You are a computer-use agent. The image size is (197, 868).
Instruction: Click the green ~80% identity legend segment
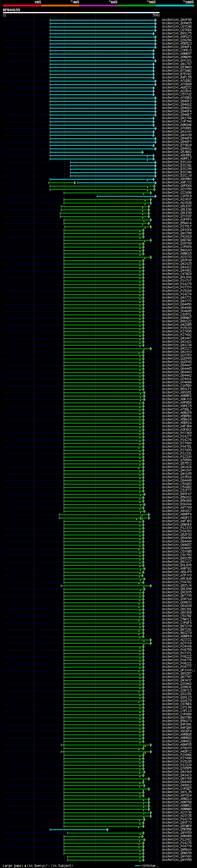tap(137, 6)
